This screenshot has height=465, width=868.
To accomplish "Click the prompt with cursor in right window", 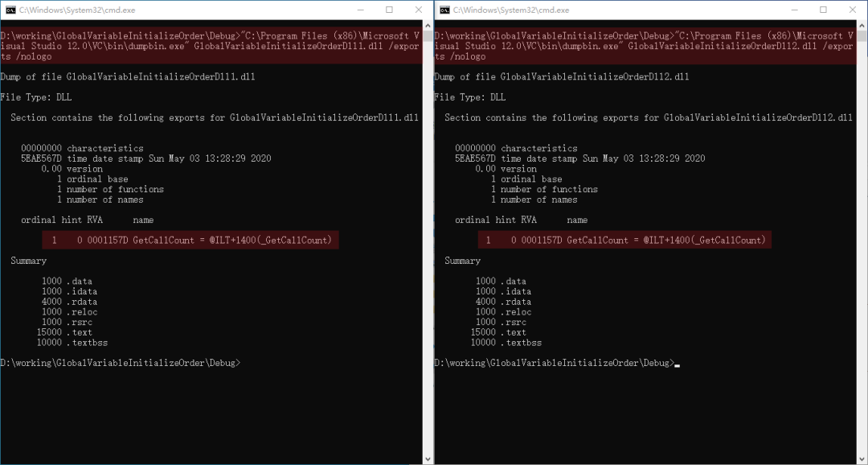I will (557, 363).
